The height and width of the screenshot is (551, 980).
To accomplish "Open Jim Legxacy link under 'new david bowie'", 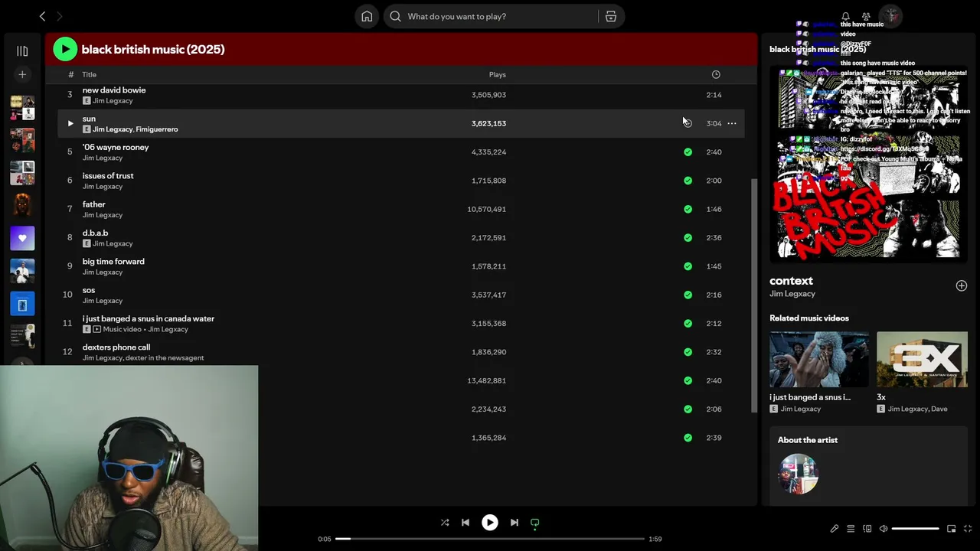I will click(113, 101).
